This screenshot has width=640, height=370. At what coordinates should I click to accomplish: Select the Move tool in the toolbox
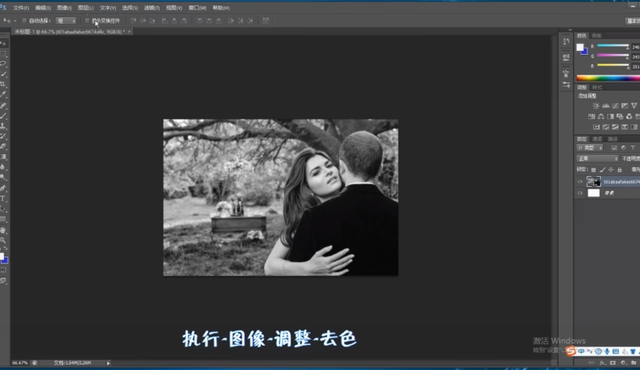[3, 43]
